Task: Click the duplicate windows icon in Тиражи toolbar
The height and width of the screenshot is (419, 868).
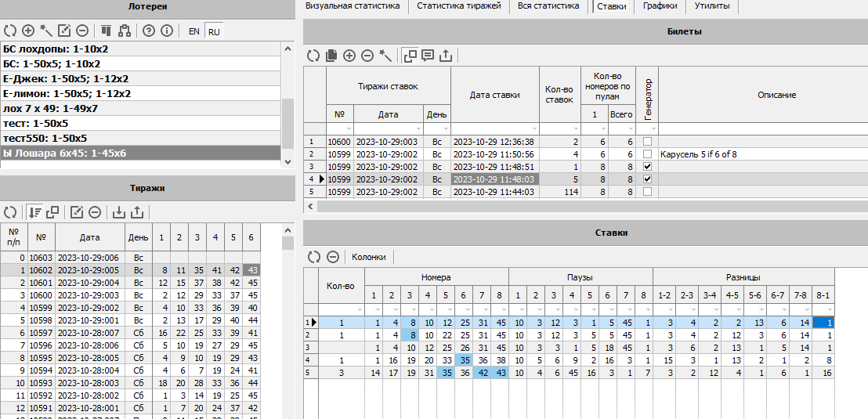Action: coord(52,212)
